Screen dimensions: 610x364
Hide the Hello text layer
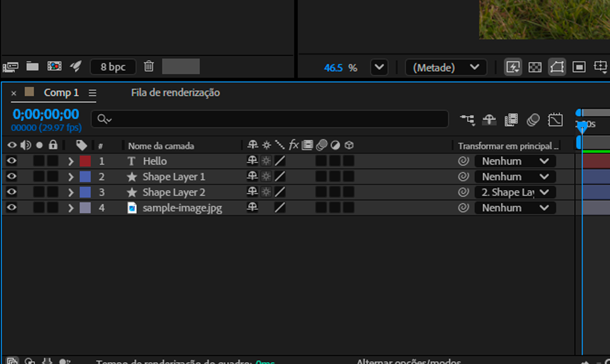pos(12,161)
